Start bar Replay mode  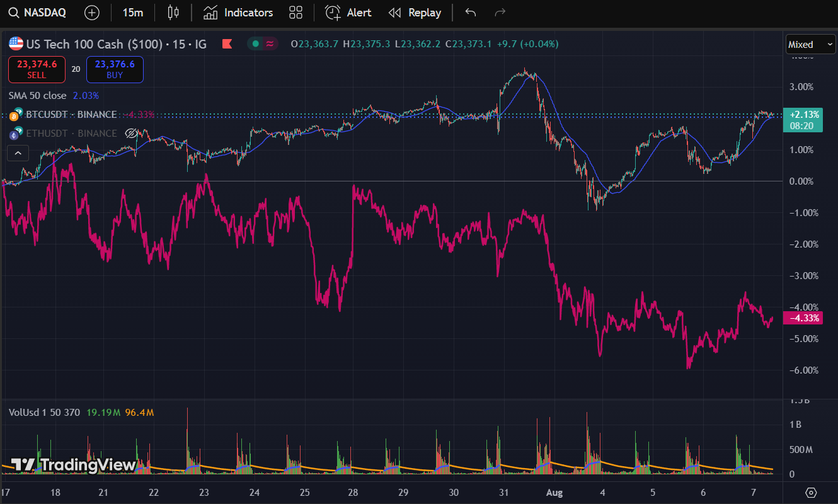(x=415, y=13)
